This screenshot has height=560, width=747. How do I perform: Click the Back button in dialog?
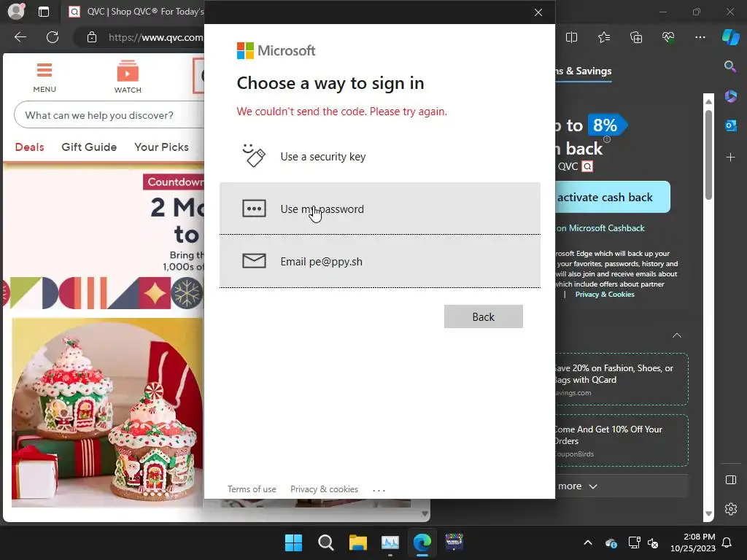click(483, 316)
